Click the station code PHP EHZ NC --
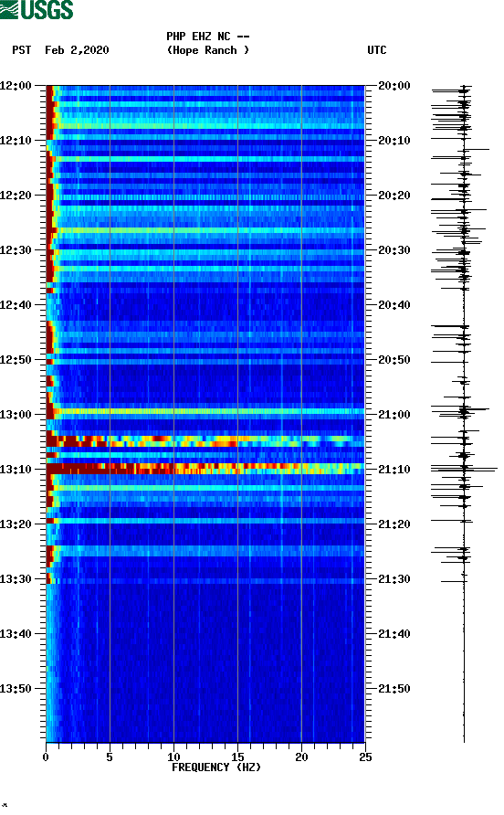Image resolution: width=504 pixels, height=815 pixels. (x=208, y=37)
